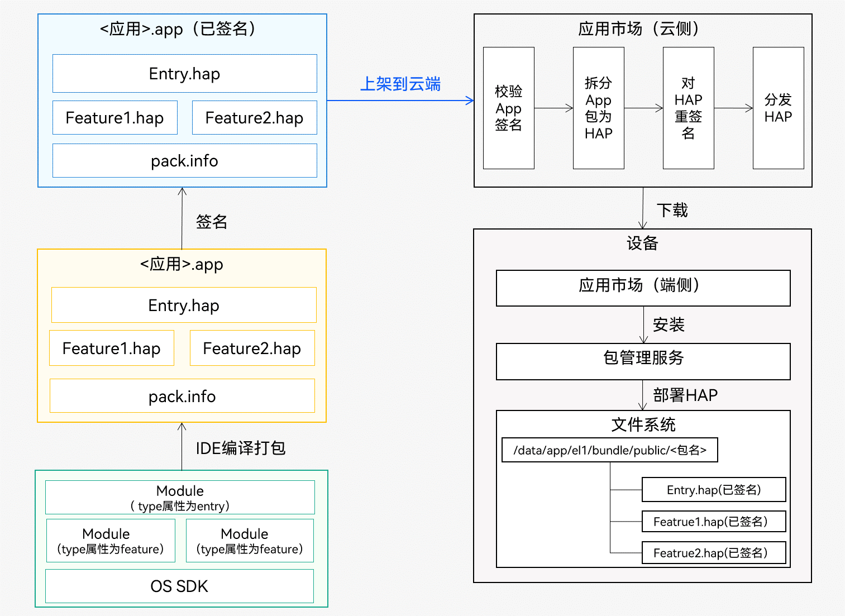Select the 'Entry.hap(已签名)' file box
The image size is (845, 616).
click(714, 490)
